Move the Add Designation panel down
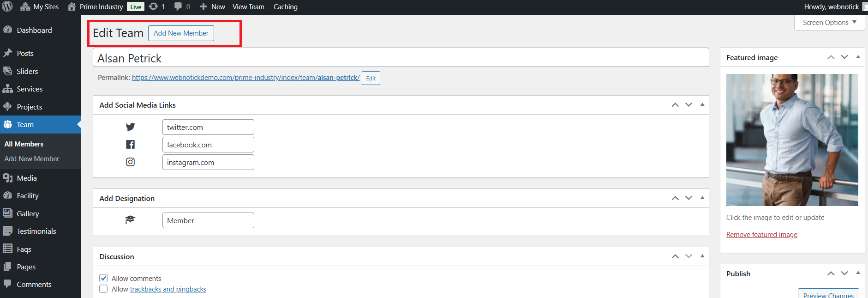 pyautogui.click(x=688, y=198)
